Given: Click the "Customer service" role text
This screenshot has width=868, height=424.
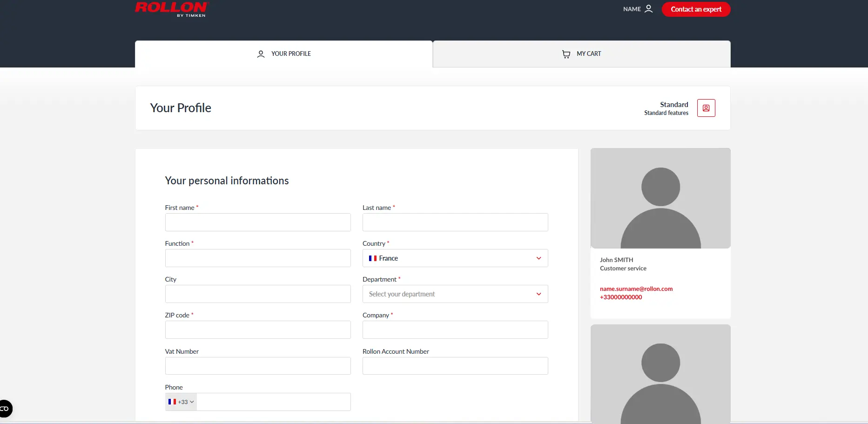Looking at the screenshot, I should (x=623, y=269).
